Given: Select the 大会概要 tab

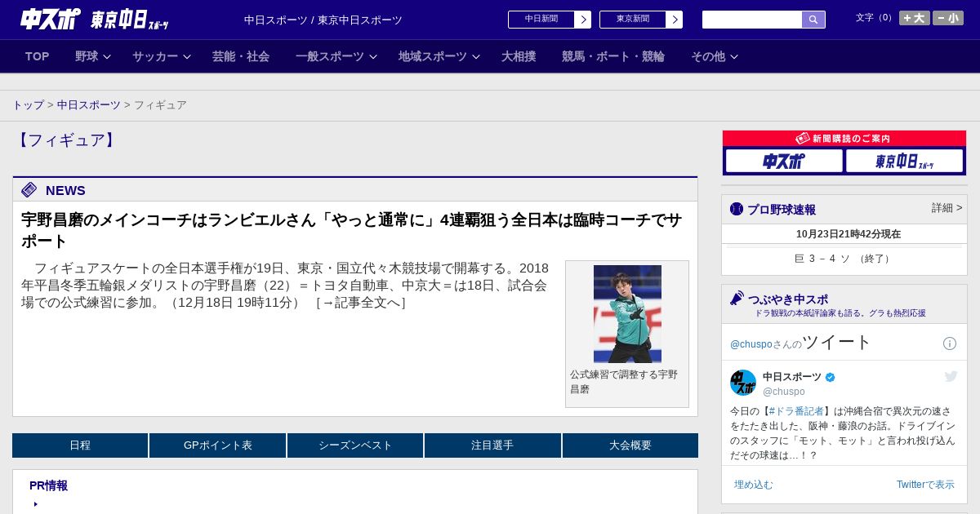Looking at the screenshot, I should pyautogui.click(x=630, y=445).
